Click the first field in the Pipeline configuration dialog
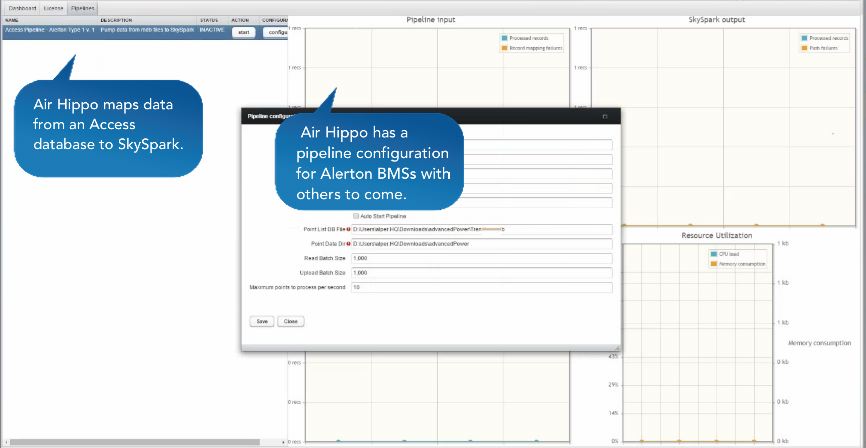The width and height of the screenshot is (866, 448). click(537, 145)
